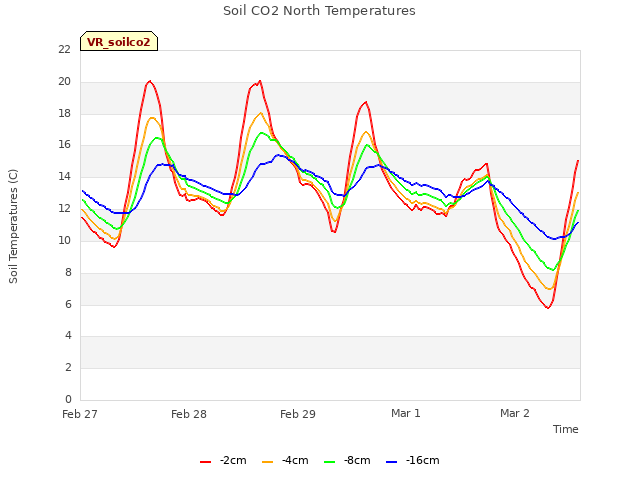This screenshot has width=640, height=480.
Task: Click the orange line's Feb 28 peak near 18
Action: tap(261, 113)
